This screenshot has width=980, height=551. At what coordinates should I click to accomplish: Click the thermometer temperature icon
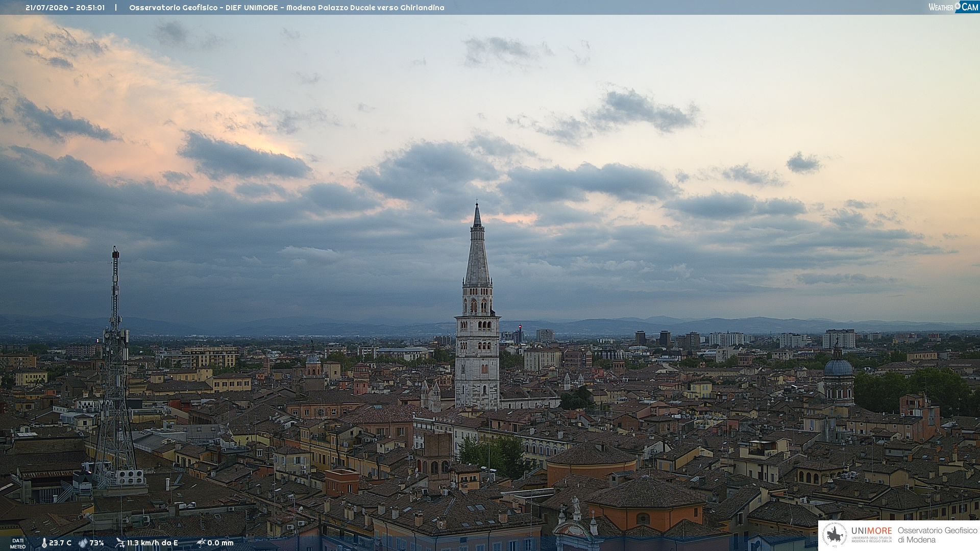coord(44,543)
